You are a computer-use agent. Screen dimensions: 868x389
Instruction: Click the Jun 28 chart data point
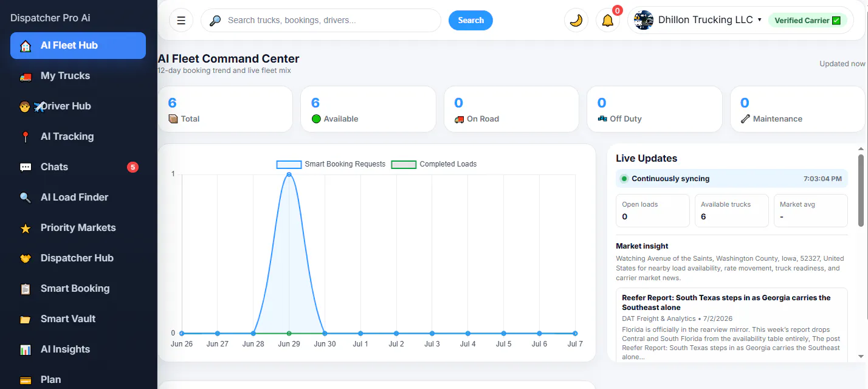253,333
